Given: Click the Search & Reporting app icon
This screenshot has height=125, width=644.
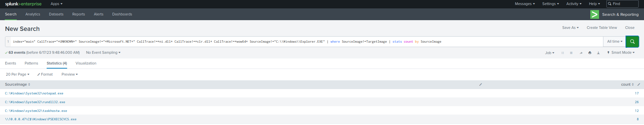Looking at the screenshot, I should tap(595, 14).
